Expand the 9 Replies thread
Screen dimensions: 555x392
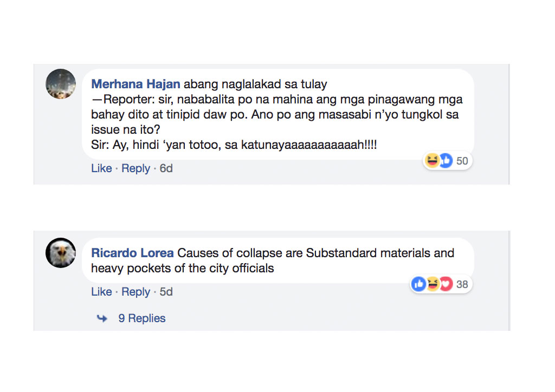point(142,318)
